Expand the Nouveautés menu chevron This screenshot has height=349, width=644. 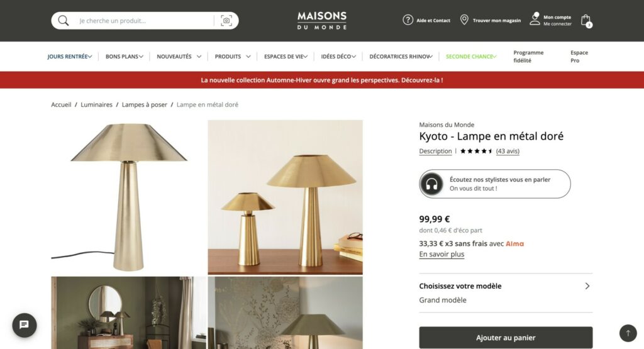tap(199, 57)
